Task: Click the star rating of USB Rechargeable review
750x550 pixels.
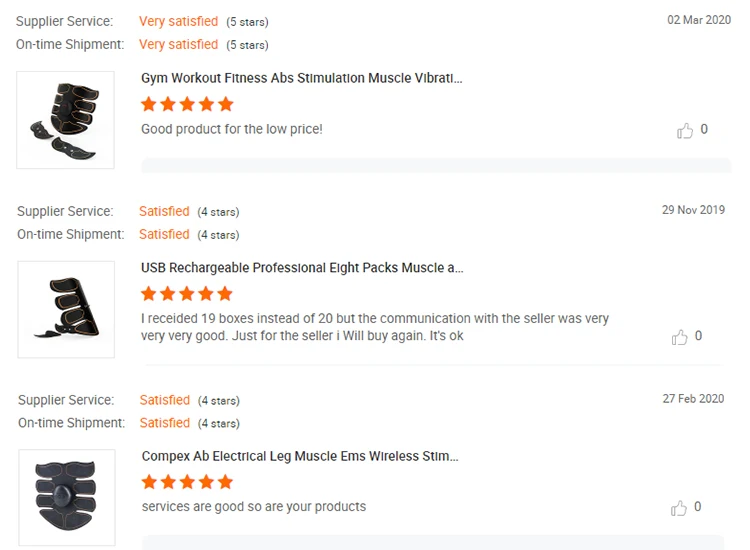Action: coord(187,294)
